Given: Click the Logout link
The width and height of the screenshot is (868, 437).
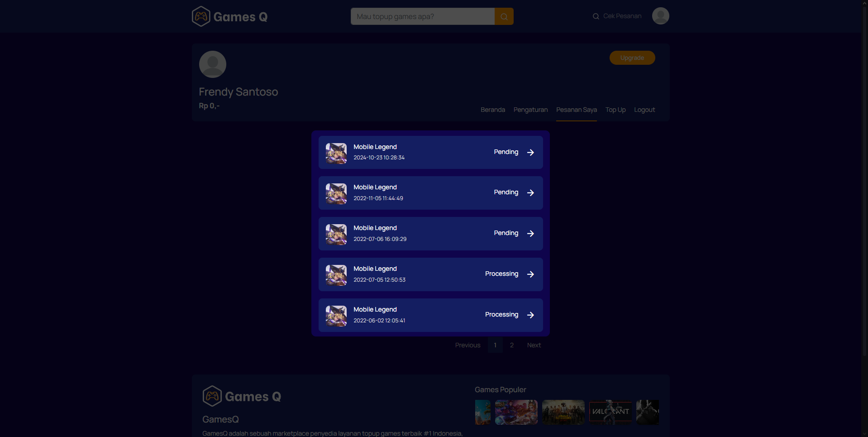Looking at the screenshot, I should click(x=644, y=110).
